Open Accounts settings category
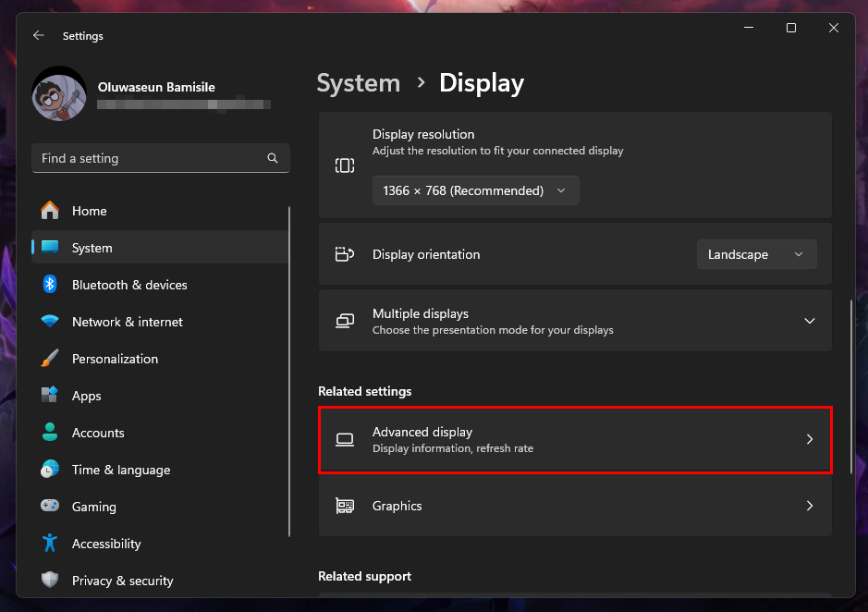The image size is (868, 612). [97, 433]
